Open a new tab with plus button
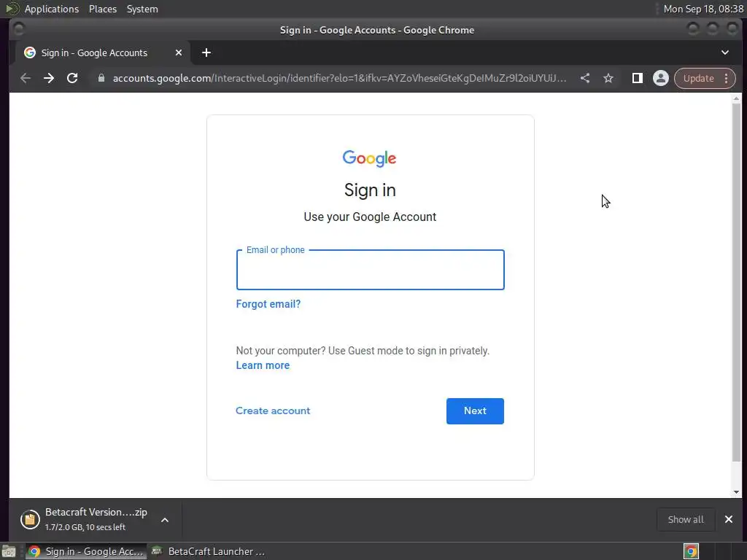 206,52
